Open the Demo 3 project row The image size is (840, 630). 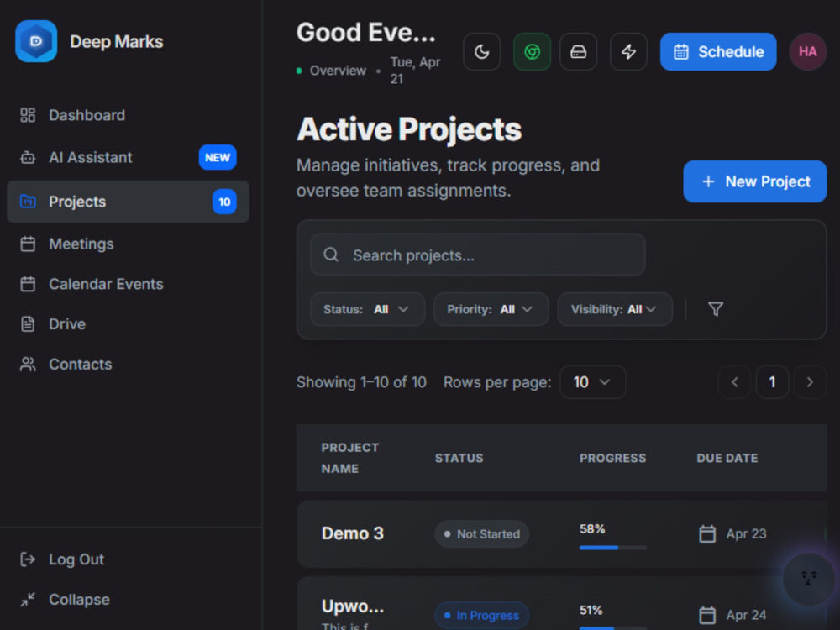(x=561, y=534)
